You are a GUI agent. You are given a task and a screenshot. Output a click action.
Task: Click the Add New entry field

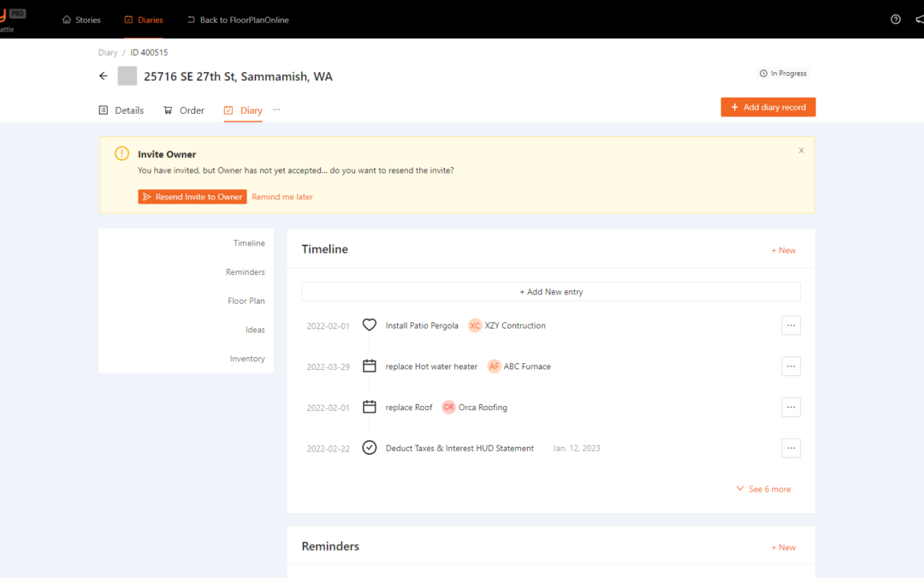click(x=551, y=291)
